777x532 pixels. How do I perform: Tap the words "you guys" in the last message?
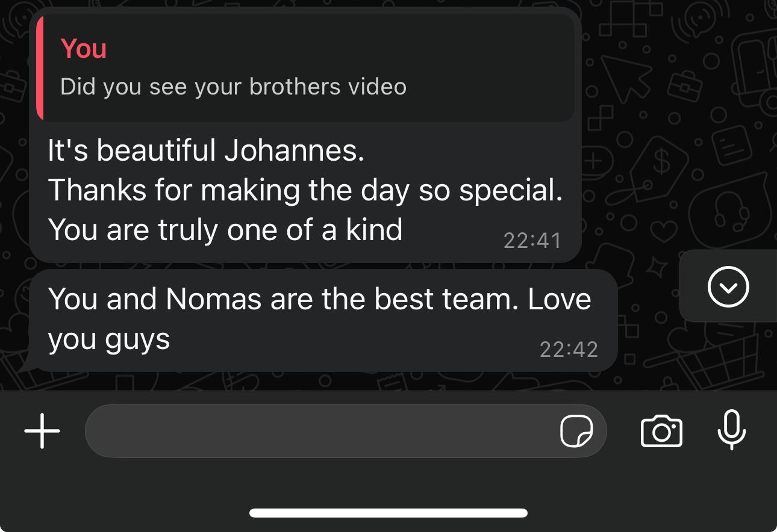pyautogui.click(x=109, y=340)
